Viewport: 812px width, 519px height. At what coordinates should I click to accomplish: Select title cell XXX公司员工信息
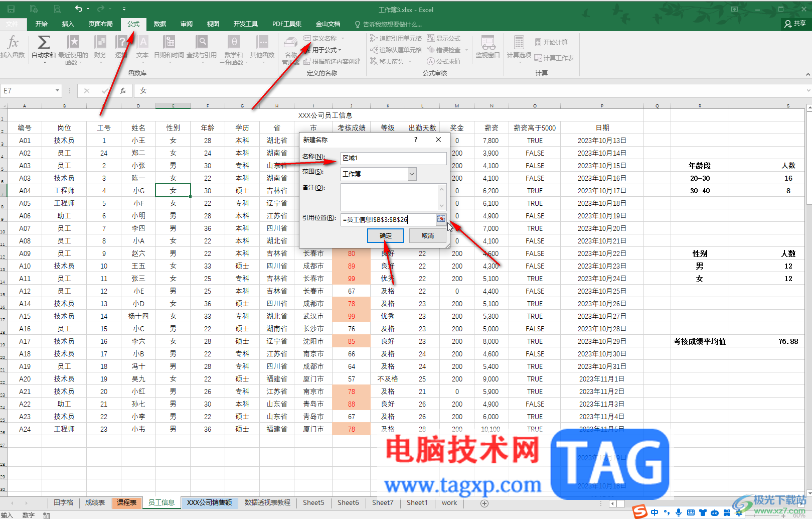tap(325, 115)
